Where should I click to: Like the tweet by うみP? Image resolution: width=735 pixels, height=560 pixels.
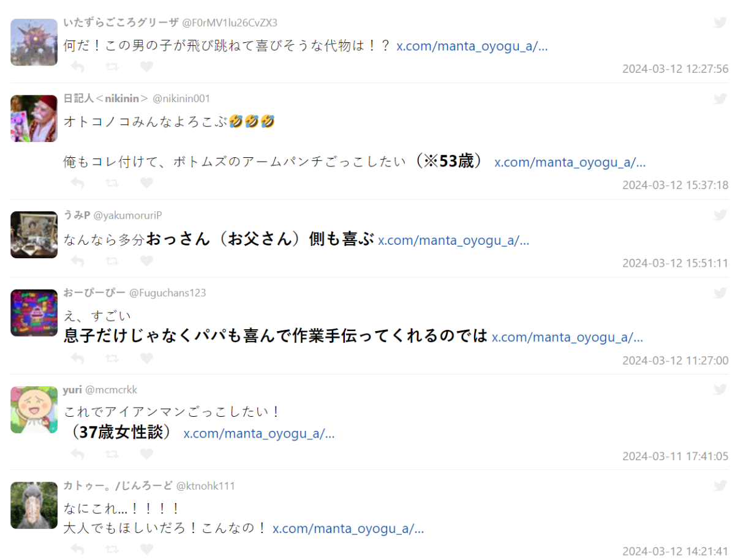[x=146, y=261]
